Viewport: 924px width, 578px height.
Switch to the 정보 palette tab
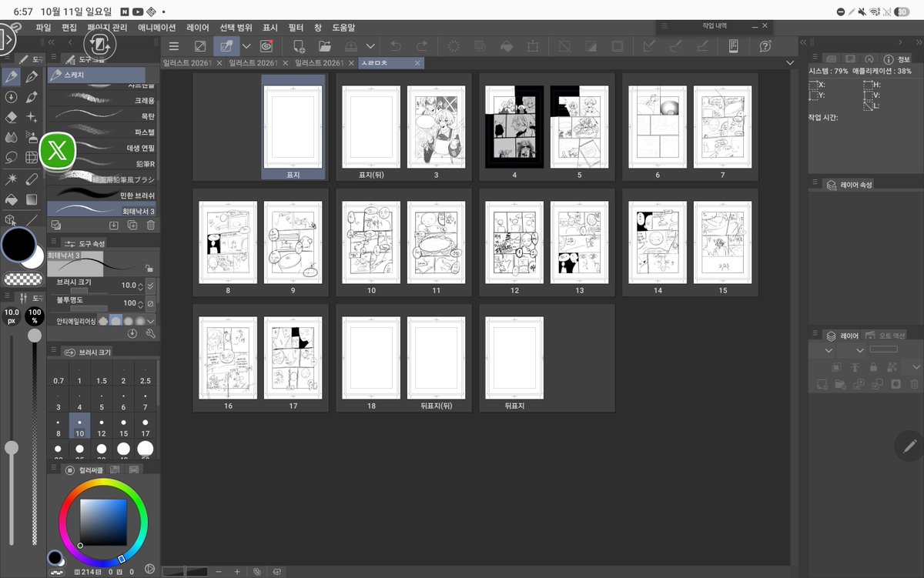click(x=898, y=58)
